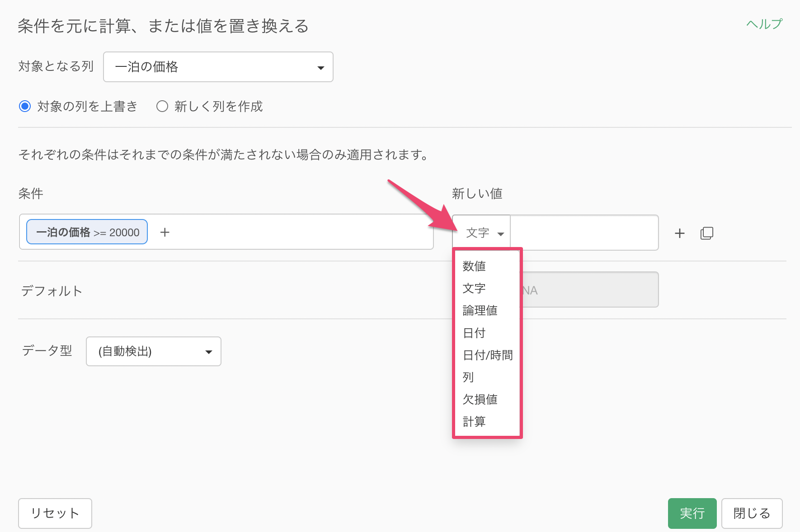
Task: Pick 日付/時間 from the type menu
Action: pyautogui.click(x=488, y=355)
